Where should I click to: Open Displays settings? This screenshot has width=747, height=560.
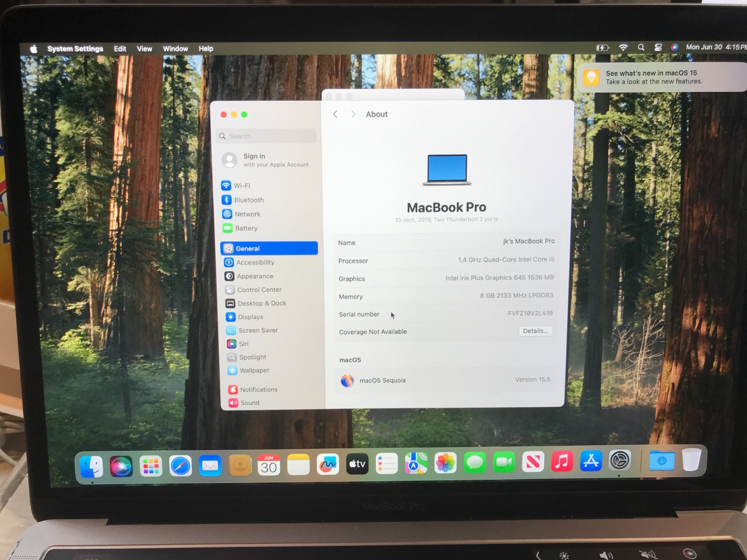[245, 317]
